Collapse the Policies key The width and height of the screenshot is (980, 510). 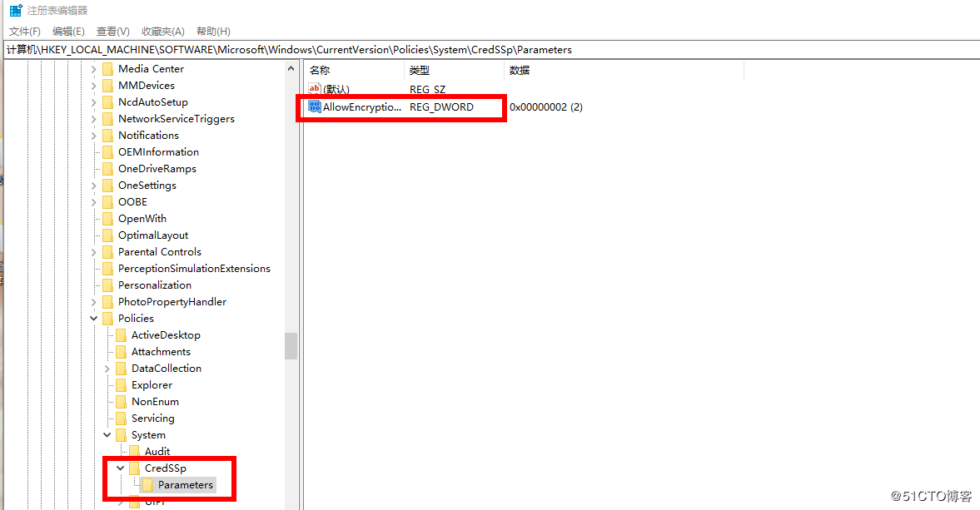[94, 319]
